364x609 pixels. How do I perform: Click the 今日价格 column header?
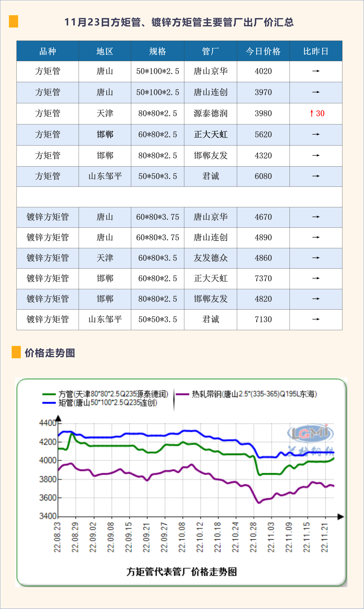pos(263,51)
